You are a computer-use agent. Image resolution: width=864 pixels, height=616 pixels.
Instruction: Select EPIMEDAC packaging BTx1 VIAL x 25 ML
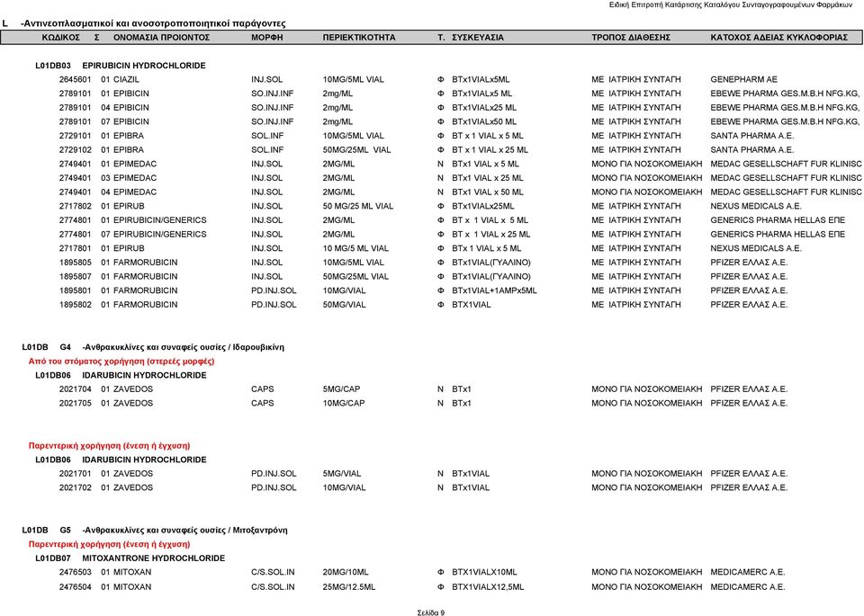tap(488, 178)
